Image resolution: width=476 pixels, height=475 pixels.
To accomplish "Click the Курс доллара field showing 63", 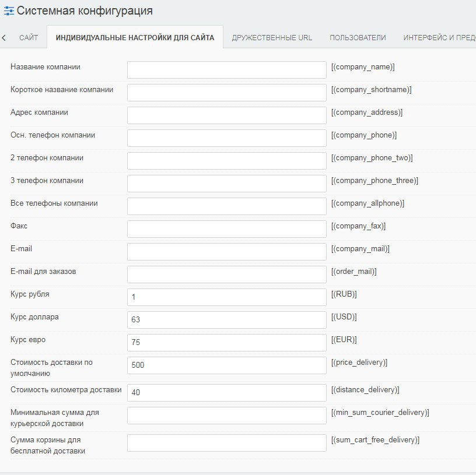I will pyautogui.click(x=226, y=320).
